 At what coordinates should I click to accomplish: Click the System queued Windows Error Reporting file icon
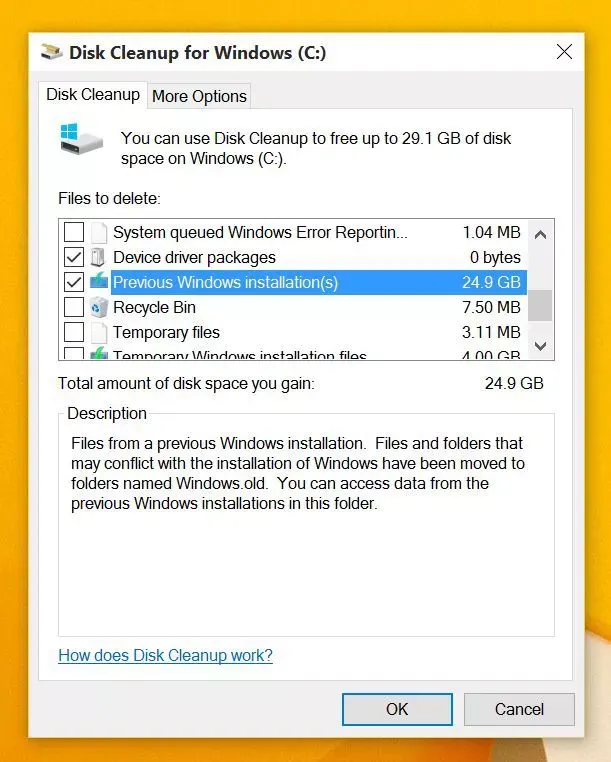[x=99, y=232]
